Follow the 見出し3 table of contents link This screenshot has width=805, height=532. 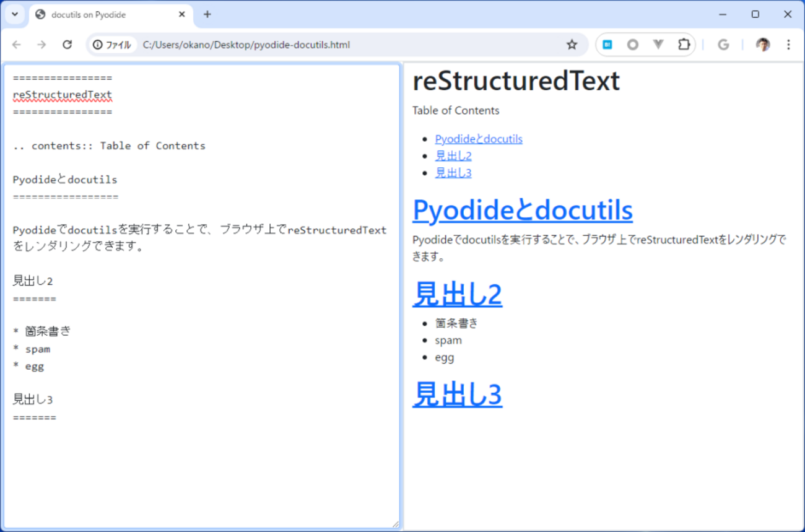click(x=453, y=173)
